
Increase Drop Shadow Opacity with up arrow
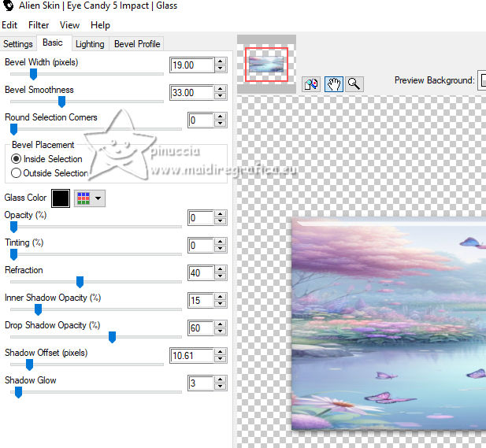click(x=220, y=324)
